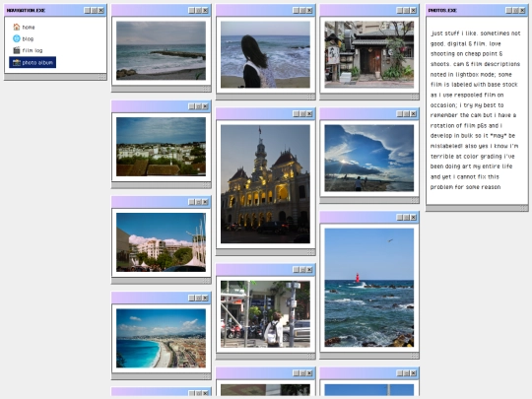Open the Japanese wooden house street photo
The width and height of the screenshot is (532, 399).
[369, 54]
